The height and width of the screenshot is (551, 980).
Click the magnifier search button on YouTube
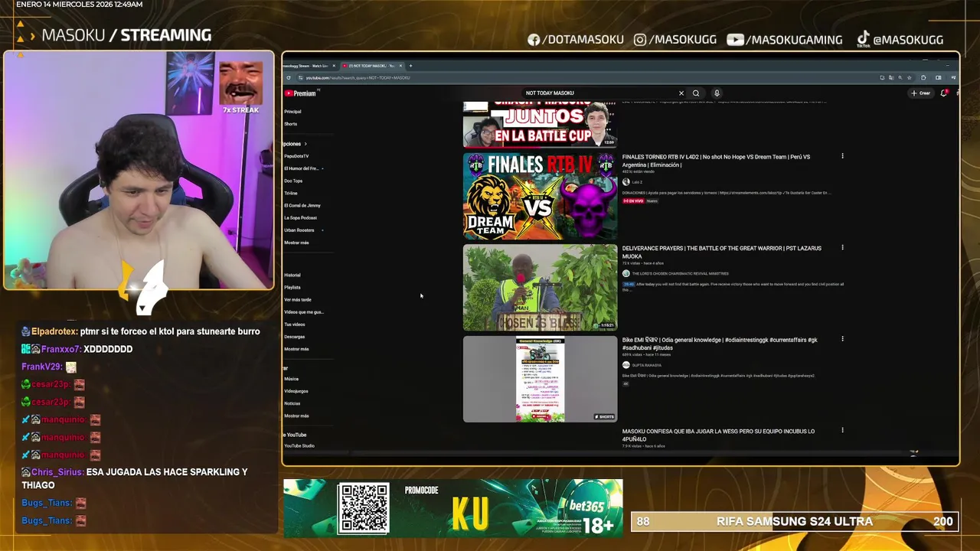(x=696, y=93)
